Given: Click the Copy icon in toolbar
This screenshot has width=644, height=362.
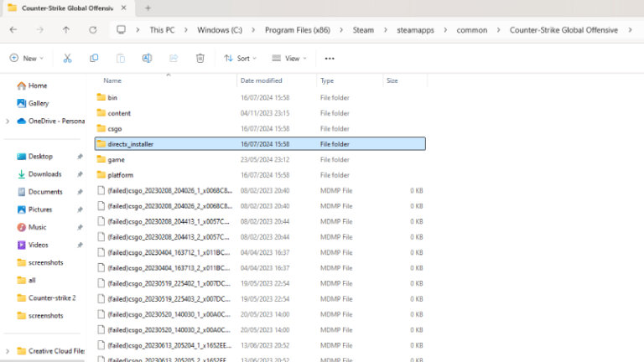Looking at the screenshot, I should 94,59.
